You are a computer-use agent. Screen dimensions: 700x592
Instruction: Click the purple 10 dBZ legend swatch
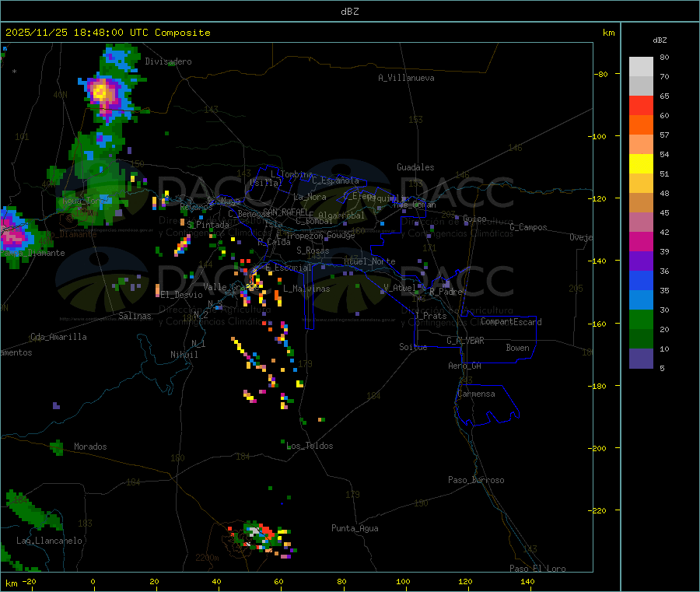(641, 358)
